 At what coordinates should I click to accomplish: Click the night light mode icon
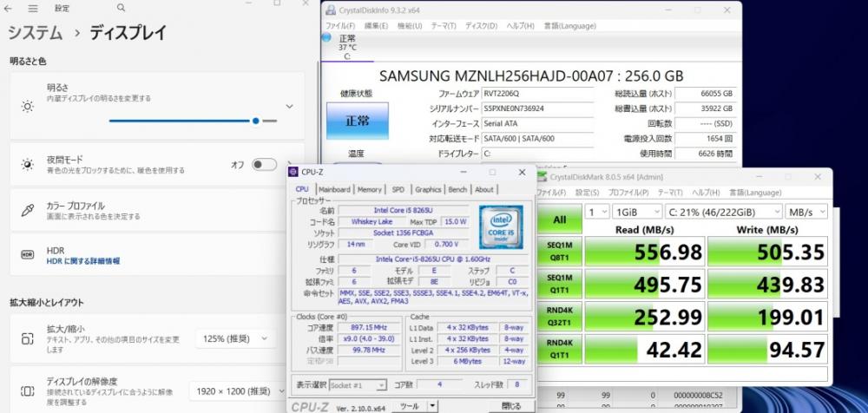tap(27, 165)
